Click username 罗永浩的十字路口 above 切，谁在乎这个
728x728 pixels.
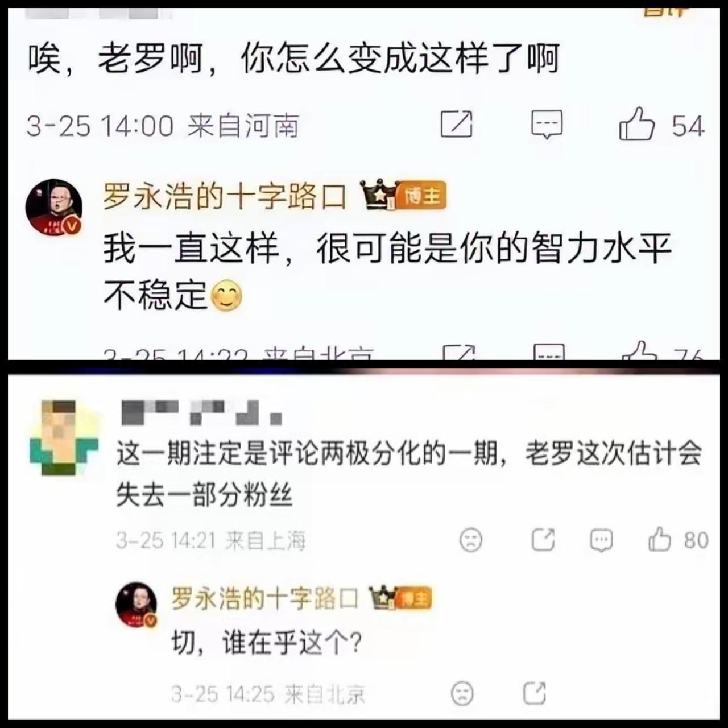266,599
